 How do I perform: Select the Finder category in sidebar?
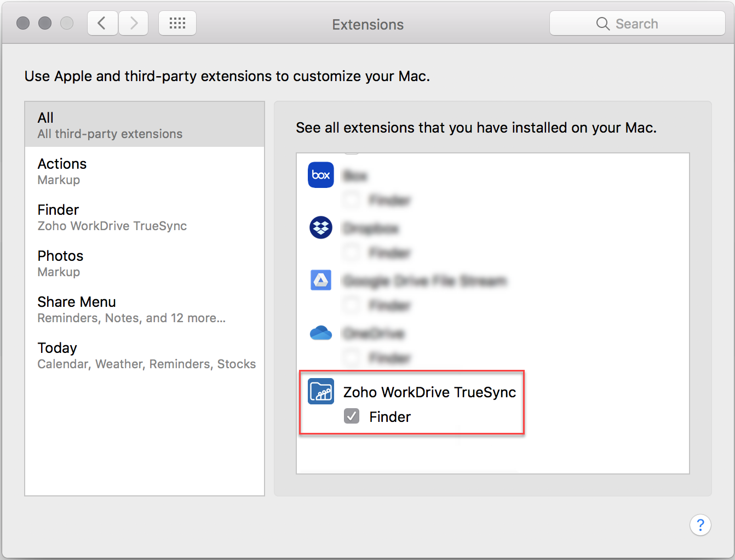tap(145, 217)
